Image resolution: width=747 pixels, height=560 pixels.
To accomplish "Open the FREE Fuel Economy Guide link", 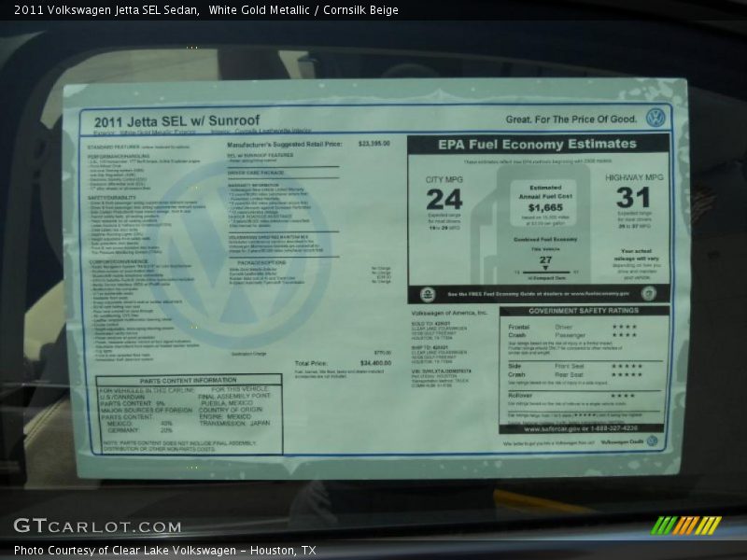I will pos(539,294).
